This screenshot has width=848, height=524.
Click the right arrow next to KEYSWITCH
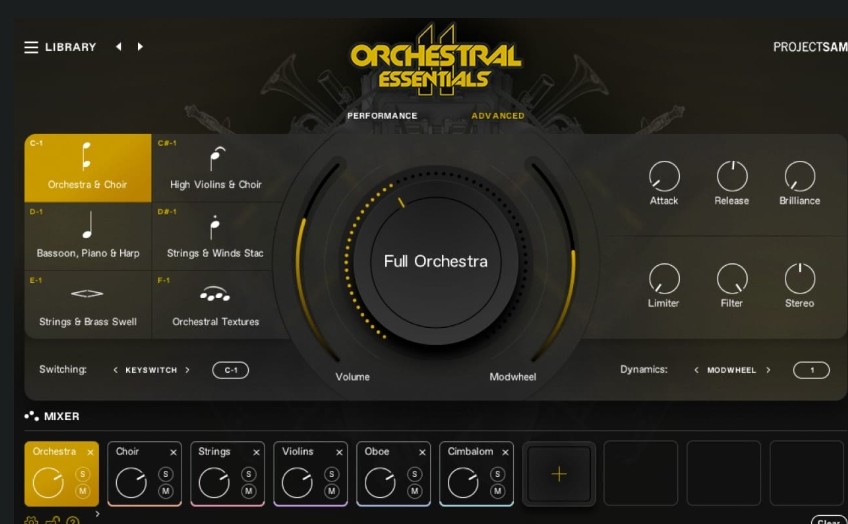coord(187,370)
